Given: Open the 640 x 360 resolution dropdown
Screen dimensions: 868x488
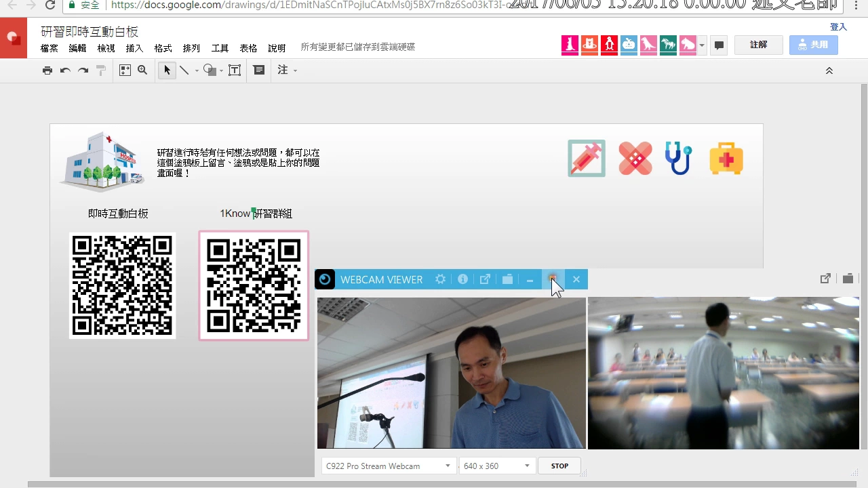Looking at the screenshot, I should pyautogui.click(x=496, y=466).
